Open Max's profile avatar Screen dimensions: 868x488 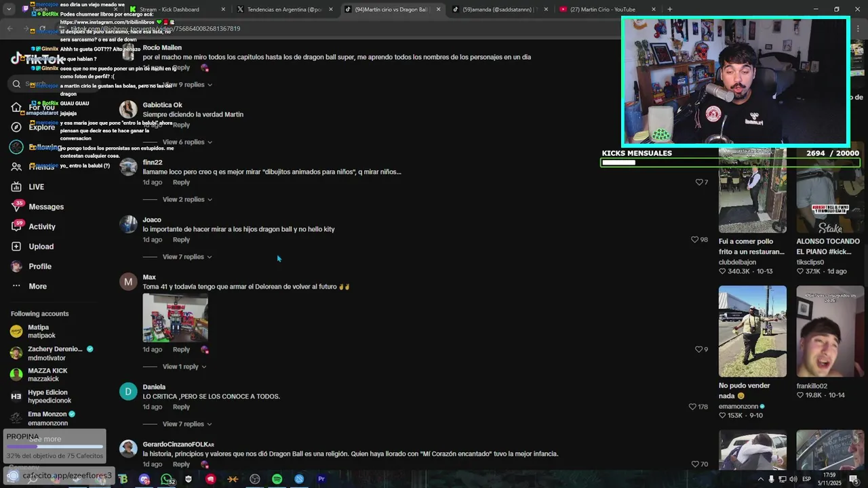point(128,282)
